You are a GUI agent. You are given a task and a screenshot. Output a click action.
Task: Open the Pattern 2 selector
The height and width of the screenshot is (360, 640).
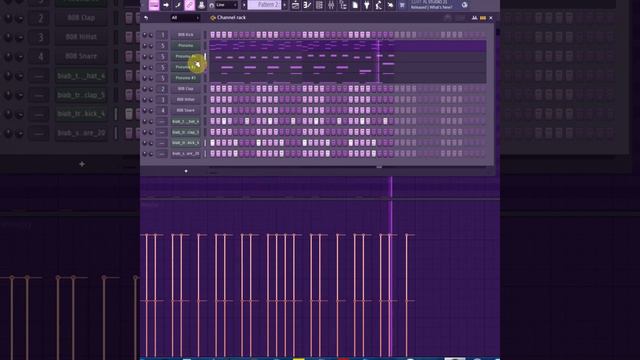(x=264, y=5)
